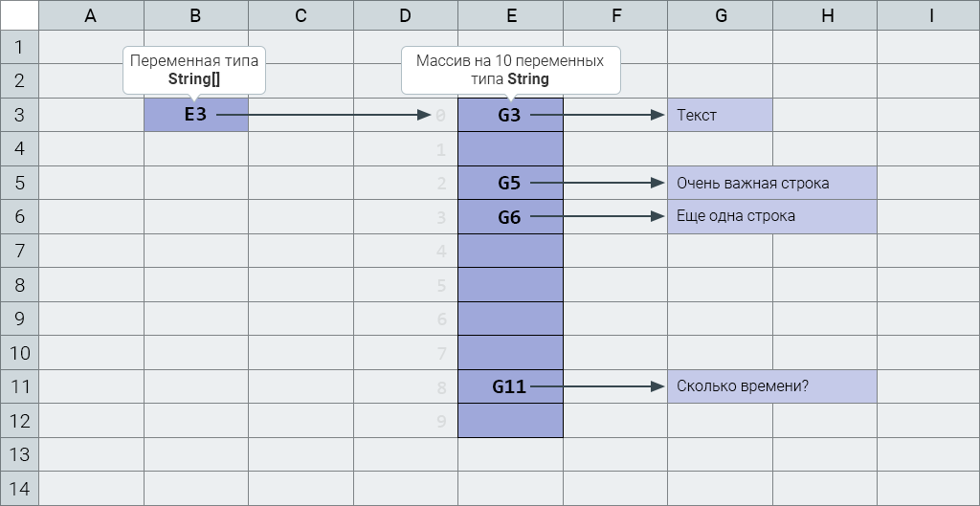This screenshot has height=506, width=980.
Task: Select the Очень важная строка cell
Action: pos(772,183)
